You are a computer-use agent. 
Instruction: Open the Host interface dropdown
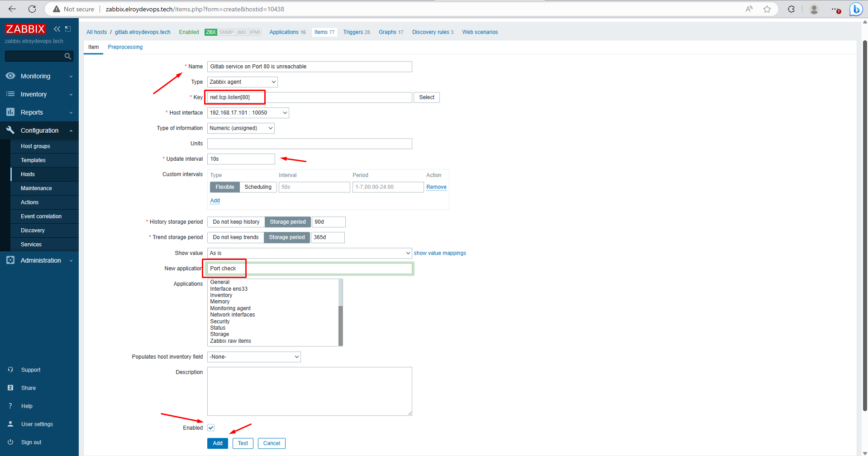tap(248, 113)
